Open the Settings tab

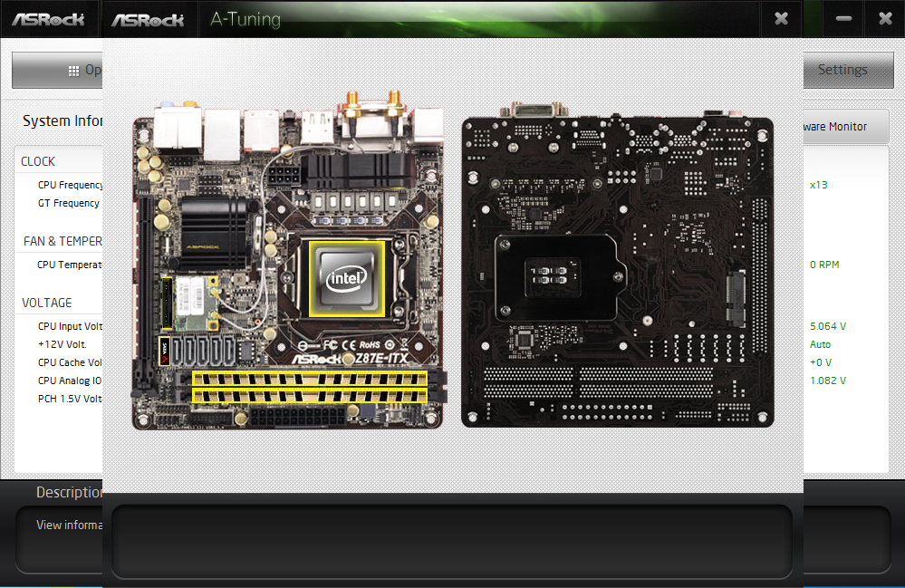tap(849, 70)
